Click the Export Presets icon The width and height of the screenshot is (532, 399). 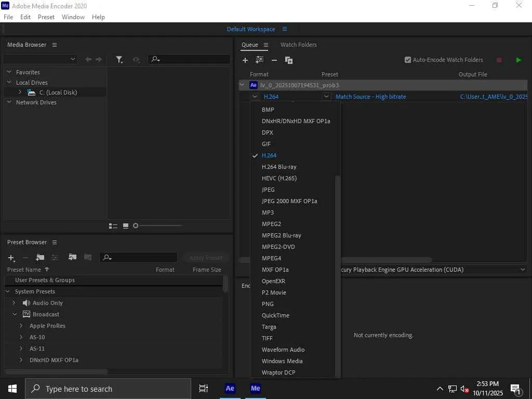[x=88, y=257]
